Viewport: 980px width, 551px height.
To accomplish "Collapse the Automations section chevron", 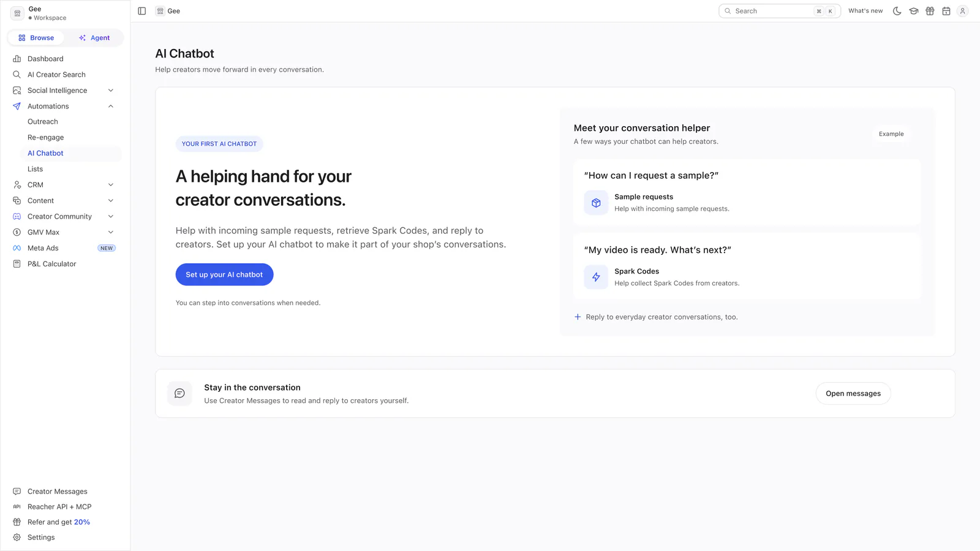I will click(111, 107).
